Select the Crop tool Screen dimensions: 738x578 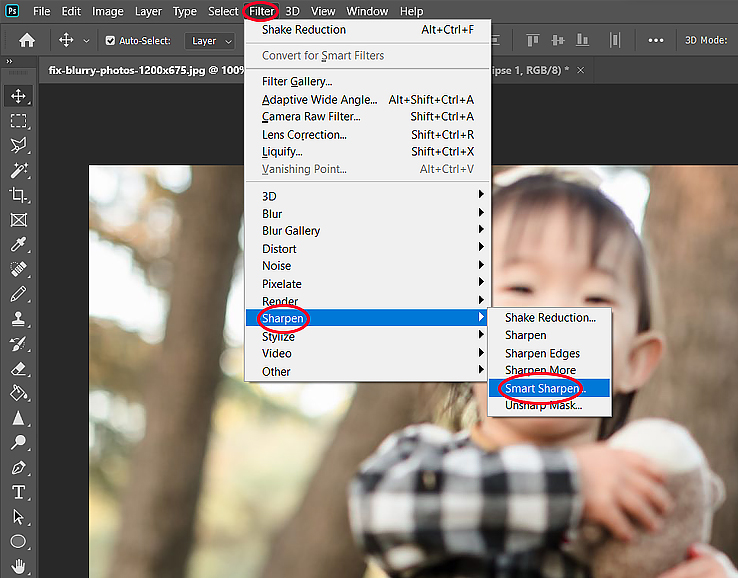pos(18,195)
